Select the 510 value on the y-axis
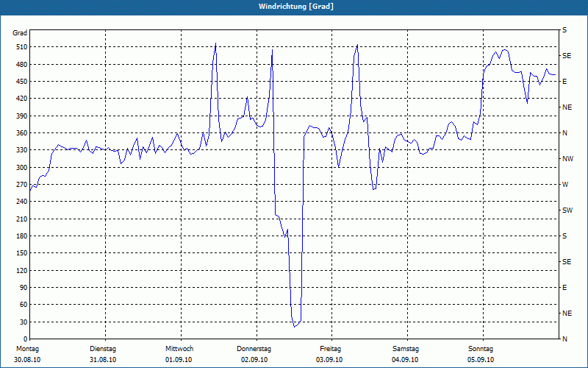 click(23, 47)
